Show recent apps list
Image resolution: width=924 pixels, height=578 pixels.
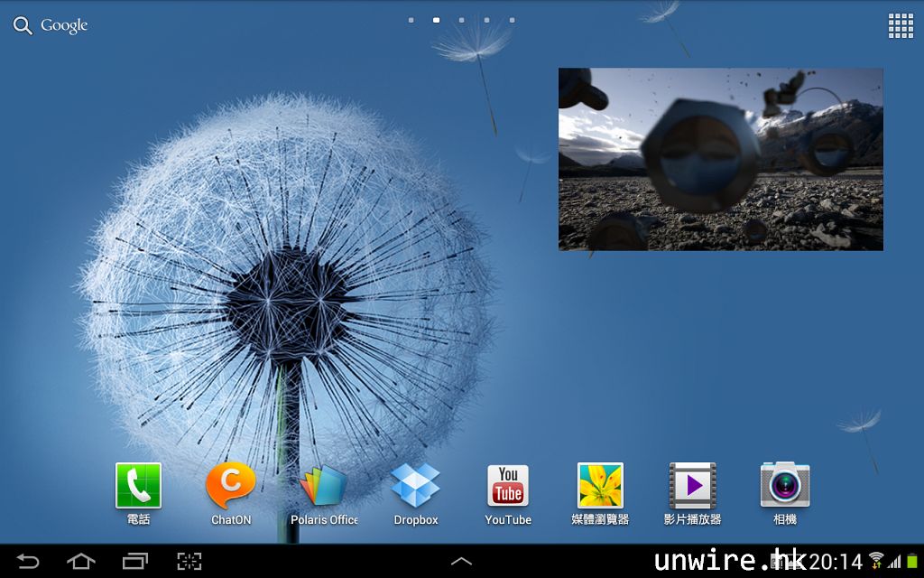tap(135, 561)
